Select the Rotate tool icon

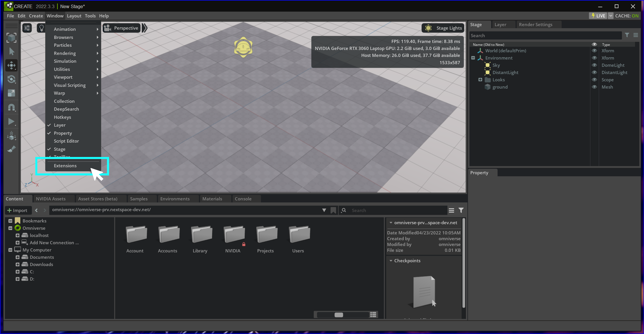pos(11,79)
